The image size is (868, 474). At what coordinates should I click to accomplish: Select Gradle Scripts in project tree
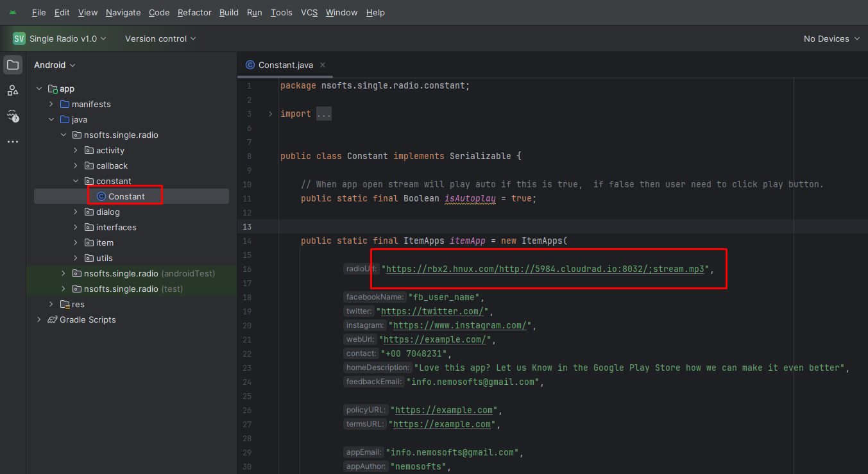coord(88,319)
